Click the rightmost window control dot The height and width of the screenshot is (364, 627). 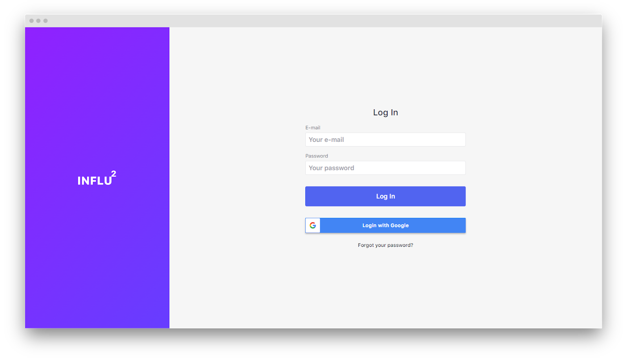[45, 21]
